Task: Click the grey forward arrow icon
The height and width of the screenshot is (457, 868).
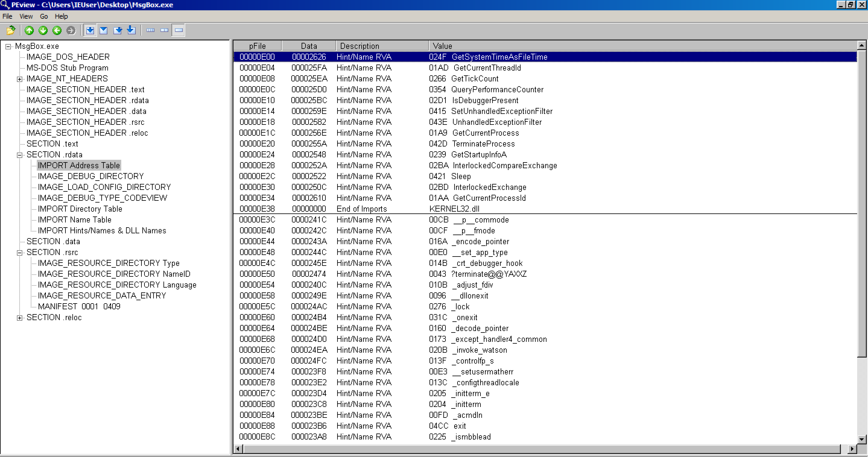Action: 71,30
